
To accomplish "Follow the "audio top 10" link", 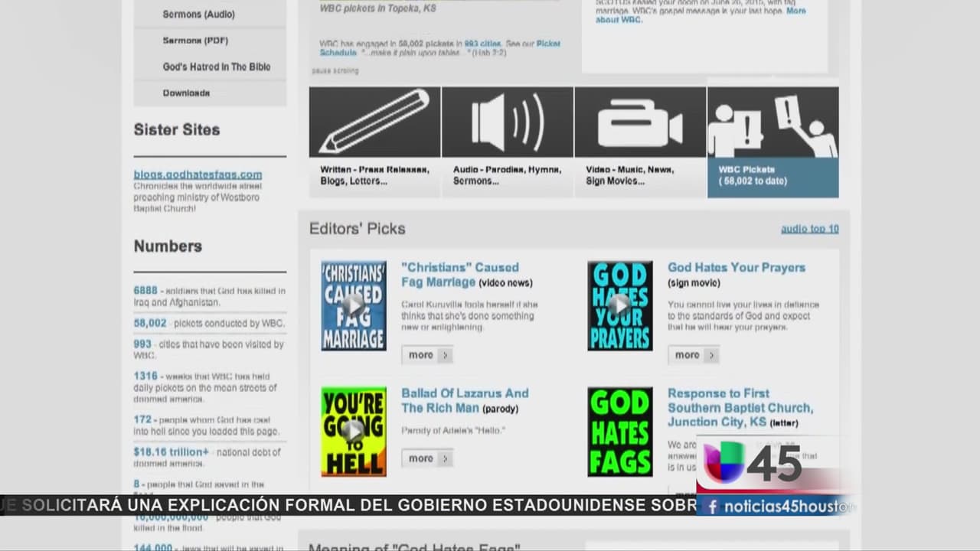I will click(809, 229).
